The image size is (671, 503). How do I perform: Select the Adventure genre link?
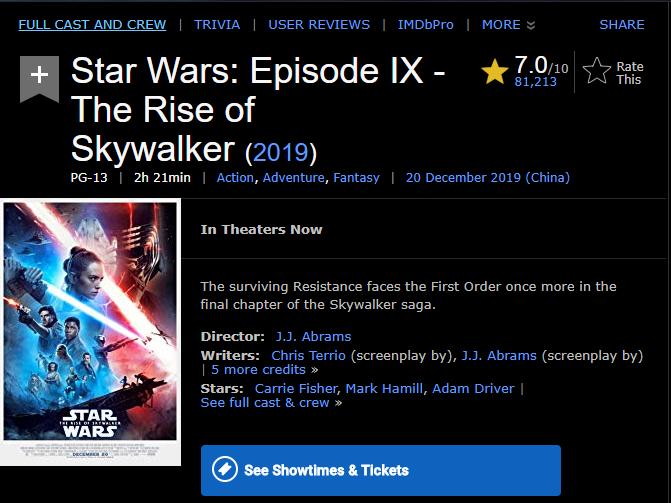pyautogui.click(x=294, y=178)
